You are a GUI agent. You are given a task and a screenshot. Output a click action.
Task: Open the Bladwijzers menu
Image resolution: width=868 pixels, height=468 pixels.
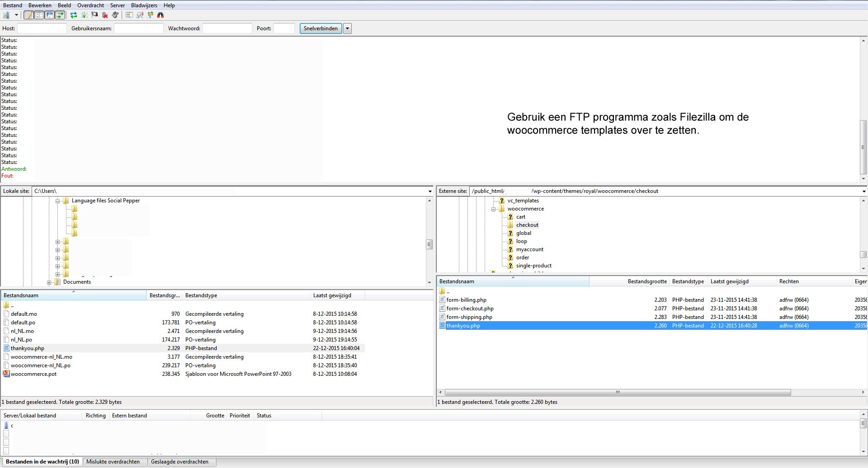(144, 5)
